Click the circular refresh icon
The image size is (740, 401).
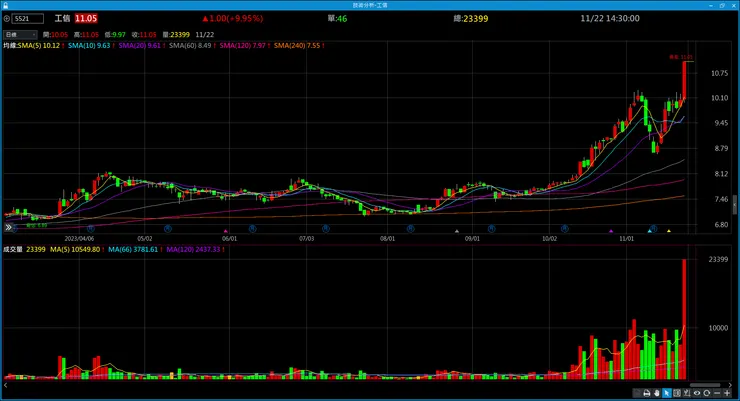click(707, 393)
